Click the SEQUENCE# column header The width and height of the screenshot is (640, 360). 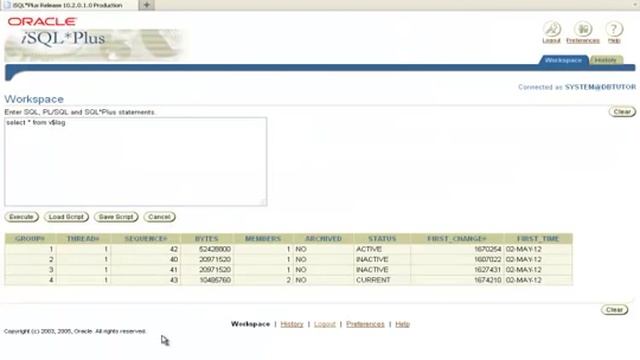[x=146, y=238]
